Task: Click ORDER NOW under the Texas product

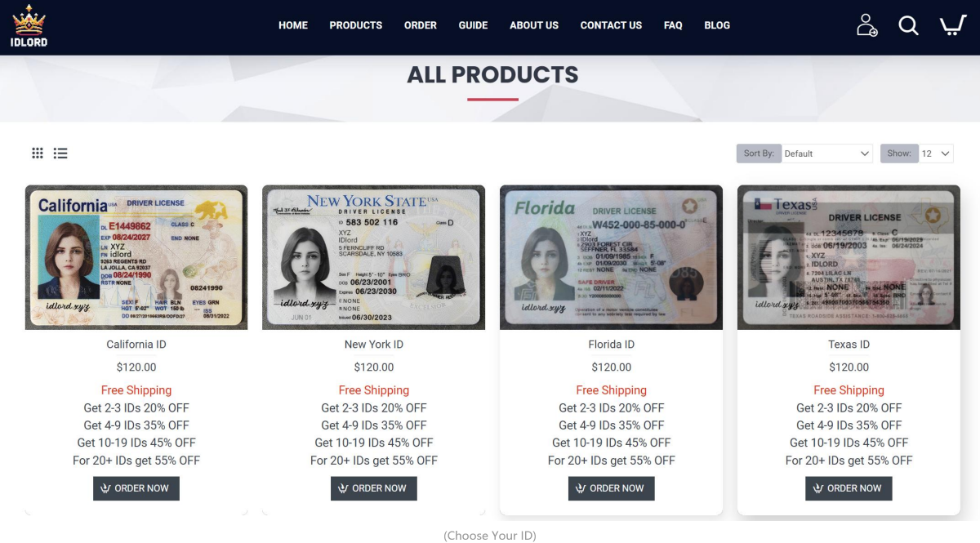Action: pos(849,488)
